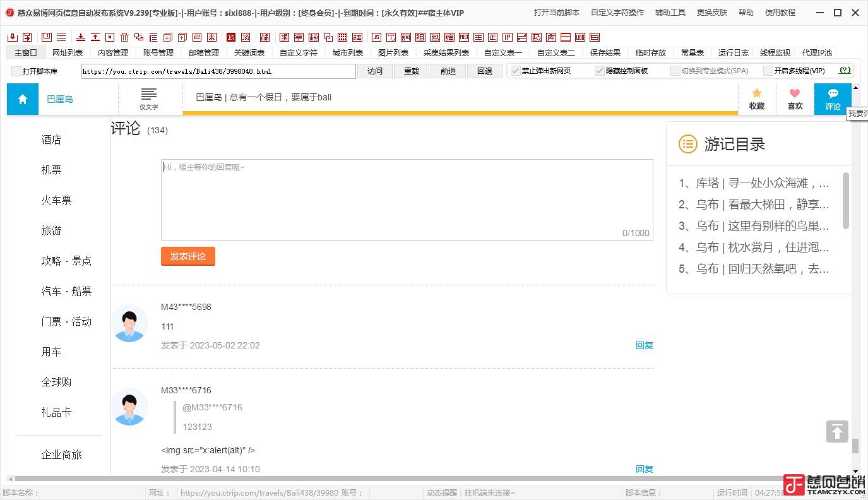This screenshot has height=500, width=868.
Task: Click the horizontal scrollbar at page bottom
Action: click(x=429, y=479)
